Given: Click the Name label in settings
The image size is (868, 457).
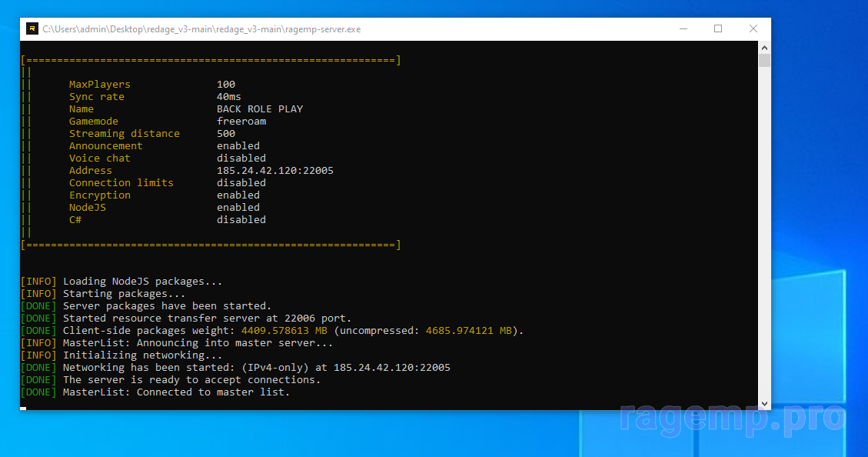Looking at the screenshot, I should pyautogui.click(x=81, y=109).
